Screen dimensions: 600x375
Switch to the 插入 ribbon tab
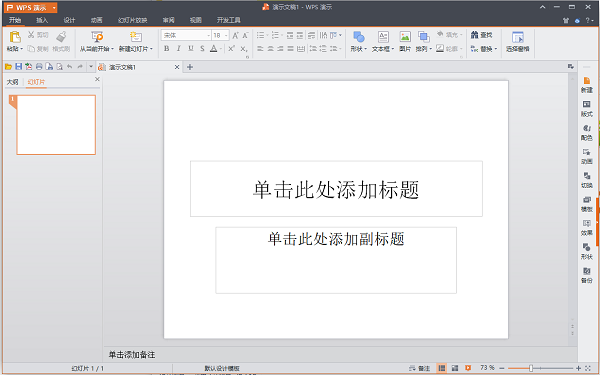click(x=42, y=20)
